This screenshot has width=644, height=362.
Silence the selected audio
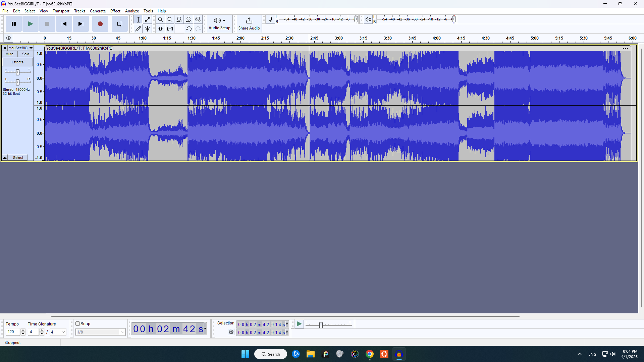pos(170,28)
